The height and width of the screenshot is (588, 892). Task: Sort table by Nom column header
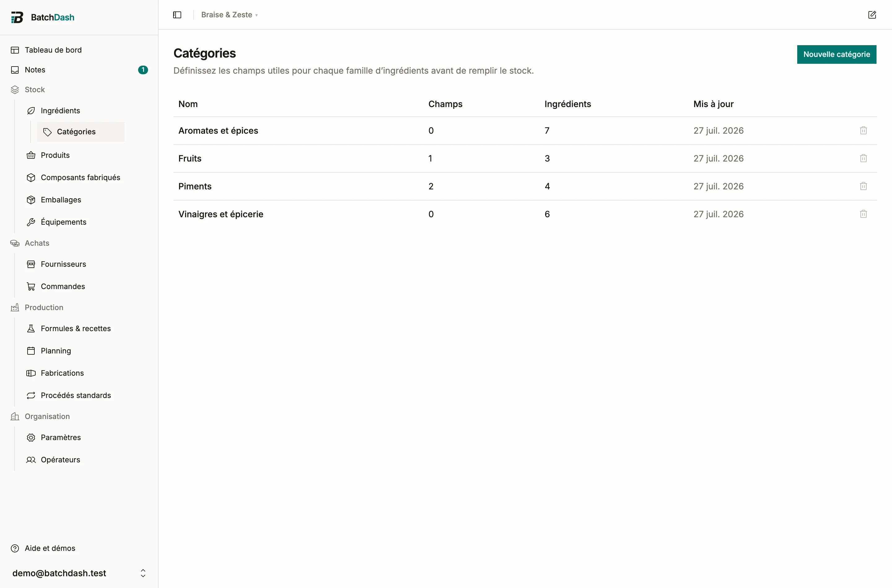pyautogui.click(x=188, y=104)
